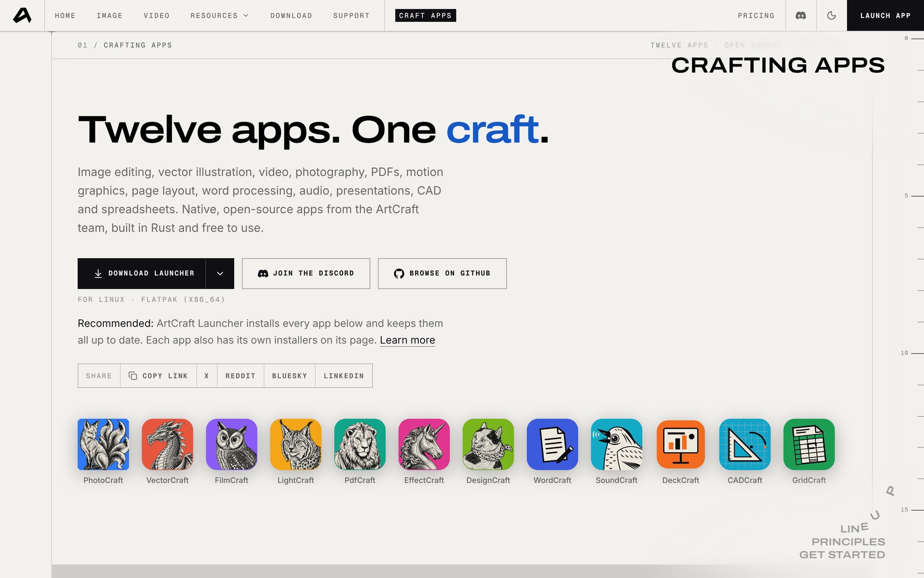Screen dimensions: 924x578
Task: Share the page on Reddit
Action: point(240,376)
